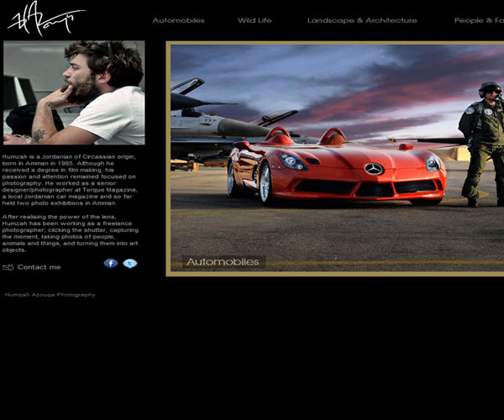Click the mailbox icon beside Contact me
The image size is (504, 420).
pos(8,267)
